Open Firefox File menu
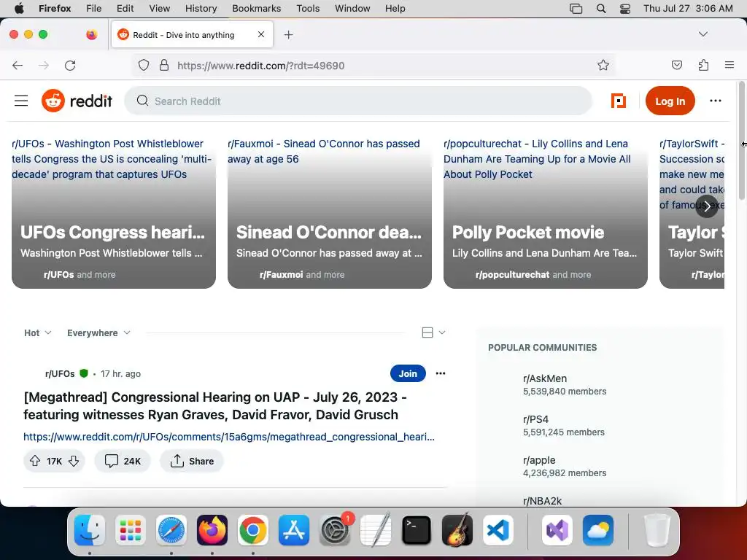The height and width of the screenshot is (560, 747). [94, 9]
